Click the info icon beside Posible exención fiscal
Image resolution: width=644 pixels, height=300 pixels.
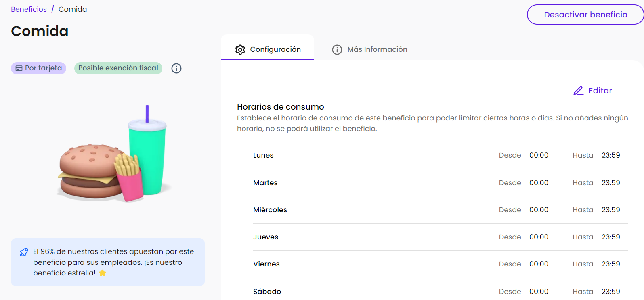(176, 68)
